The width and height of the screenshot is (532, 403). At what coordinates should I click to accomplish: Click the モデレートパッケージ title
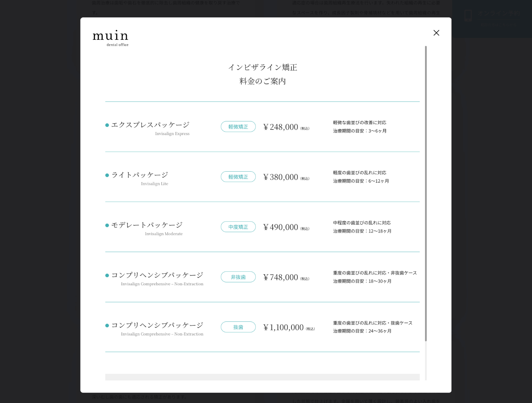[x=147, y=225]
